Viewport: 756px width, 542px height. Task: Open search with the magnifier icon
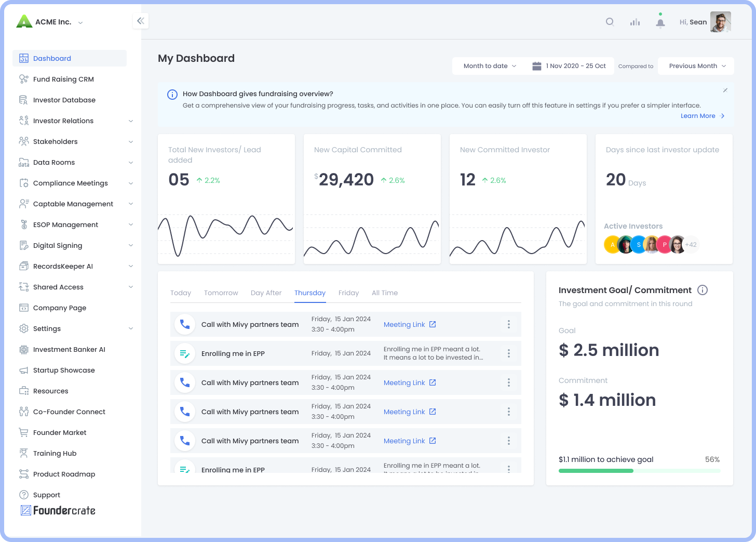click(x=610, y=22)
